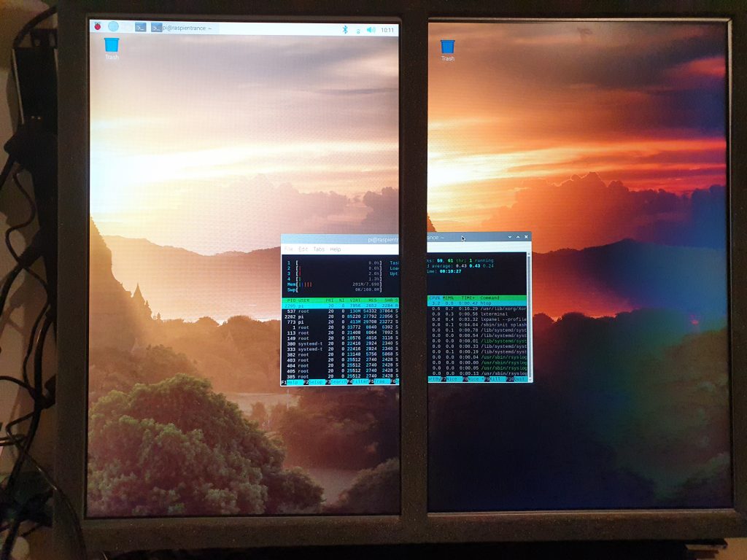
Task: Click the F4 Filter key in htop
Action: tap(359, 382)
